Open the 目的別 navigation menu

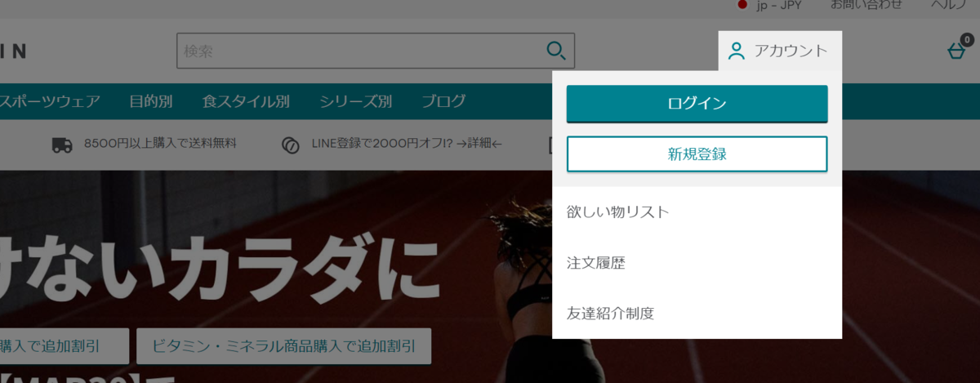point(151,101)
